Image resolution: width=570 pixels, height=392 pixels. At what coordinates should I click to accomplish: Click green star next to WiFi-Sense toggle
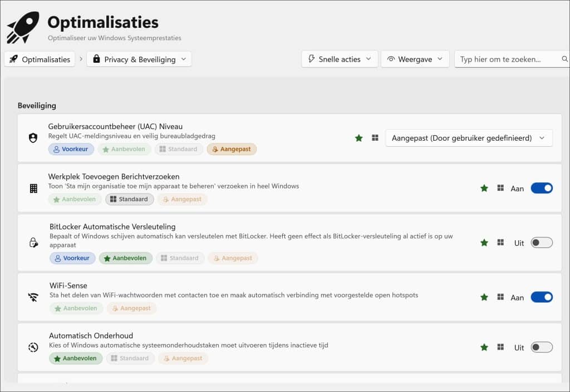click(484, 297)
